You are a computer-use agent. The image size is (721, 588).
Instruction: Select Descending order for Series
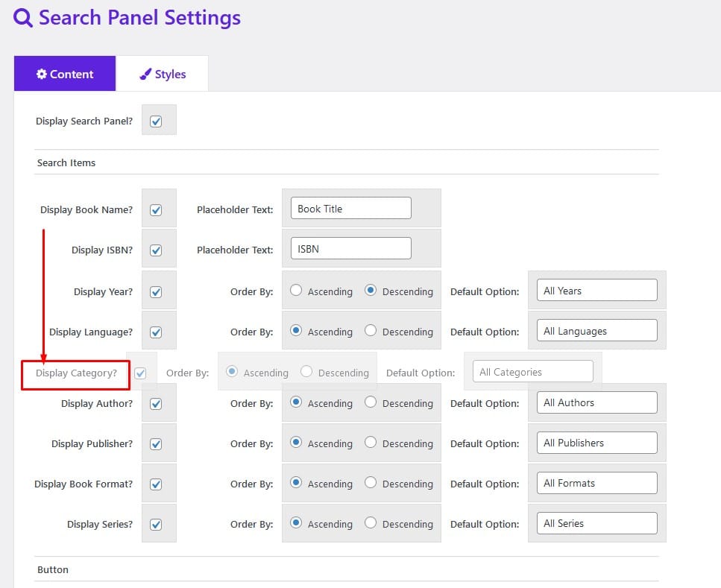tap(371, 522)
